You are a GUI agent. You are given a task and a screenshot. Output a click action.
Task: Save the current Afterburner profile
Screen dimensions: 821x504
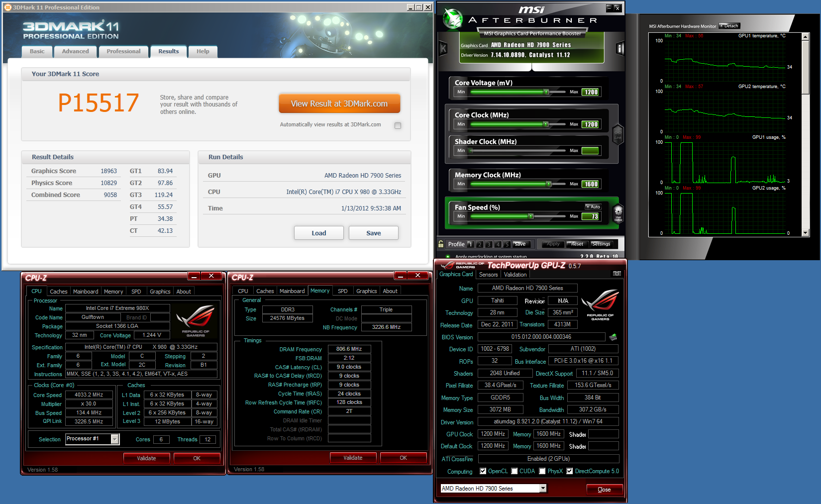click(520, 244)
